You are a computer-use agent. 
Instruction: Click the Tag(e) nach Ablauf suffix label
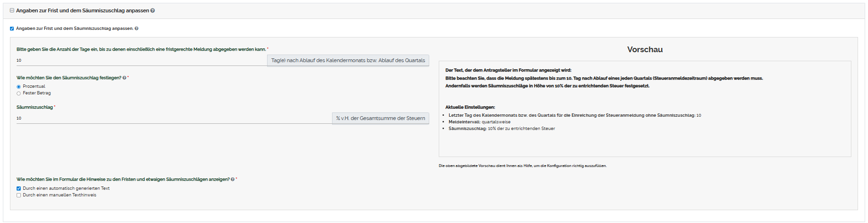point(348,60)
